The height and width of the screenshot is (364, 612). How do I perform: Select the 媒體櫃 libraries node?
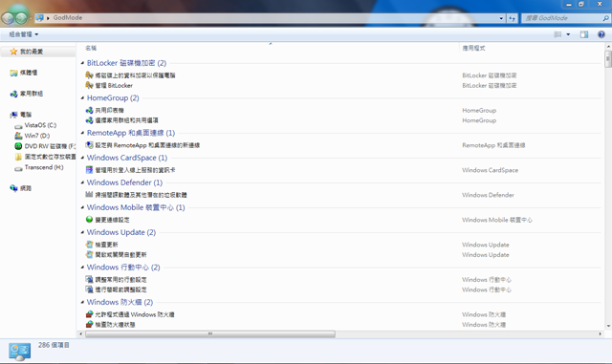coord(24,73)
